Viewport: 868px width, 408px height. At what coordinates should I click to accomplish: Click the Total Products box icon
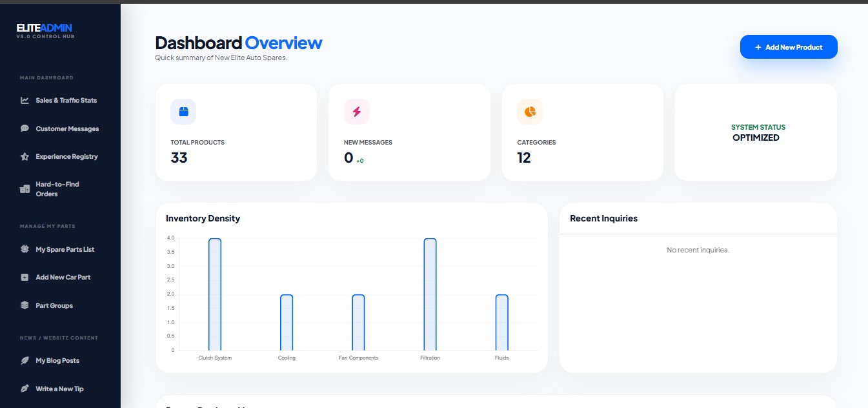point(183,112)
